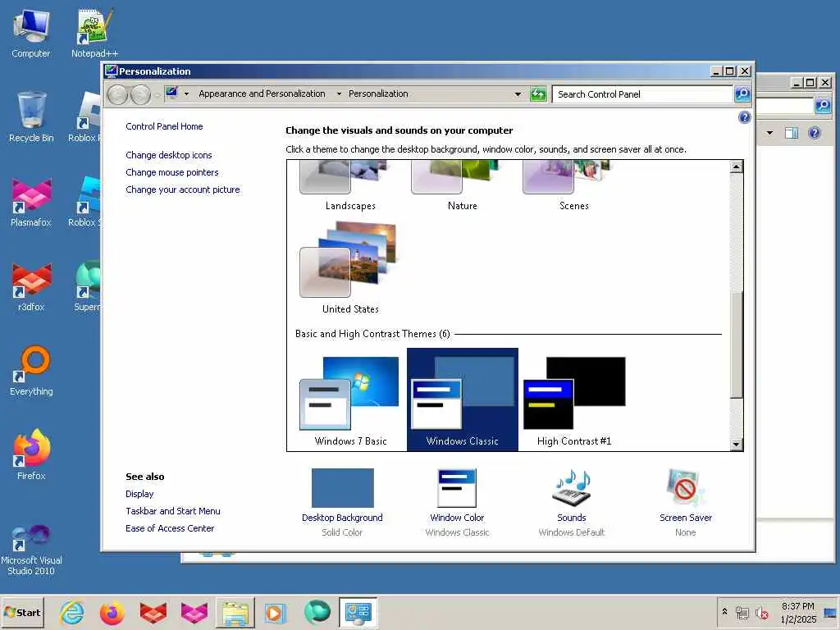Select the Windows 7 Basic theme

tap(350, 400)
